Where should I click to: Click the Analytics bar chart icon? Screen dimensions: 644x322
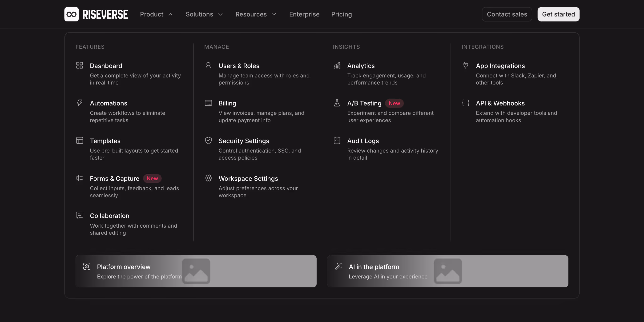(x=337, y=65)
